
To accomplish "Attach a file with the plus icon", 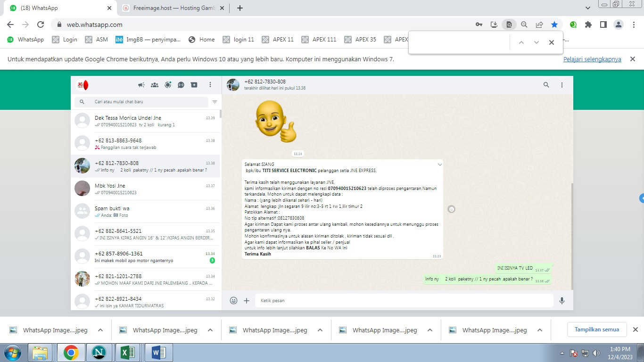I will [247, 301].
